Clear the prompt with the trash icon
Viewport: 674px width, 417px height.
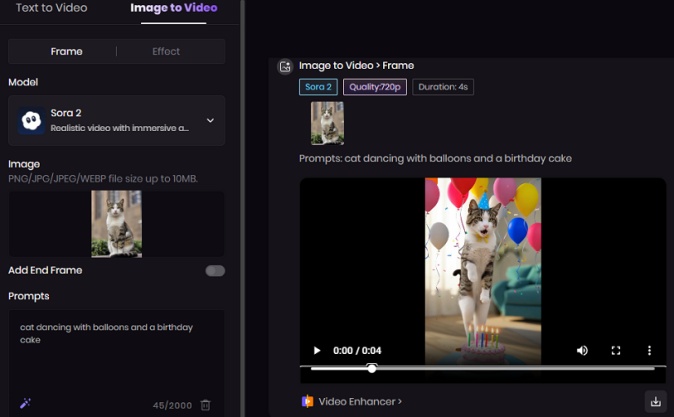205,405
